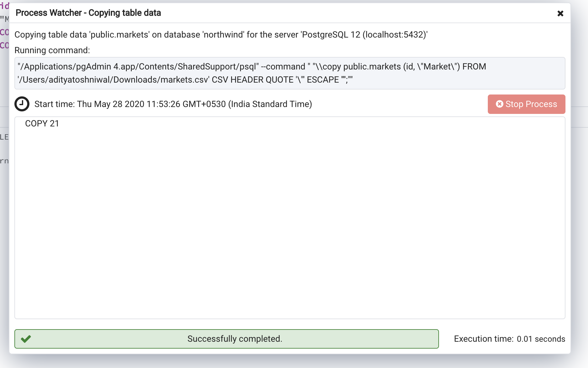Click the COPY 21 output line

pyautogui.click(x=42, y=124)
